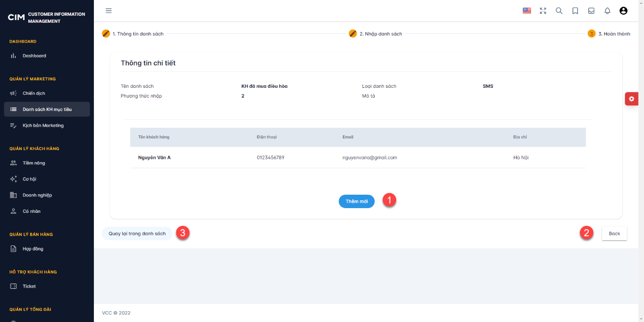This screenshot has height=322, width=644.
Task: Click the Dashboard bar chart icon
Action: click(13, 56)
